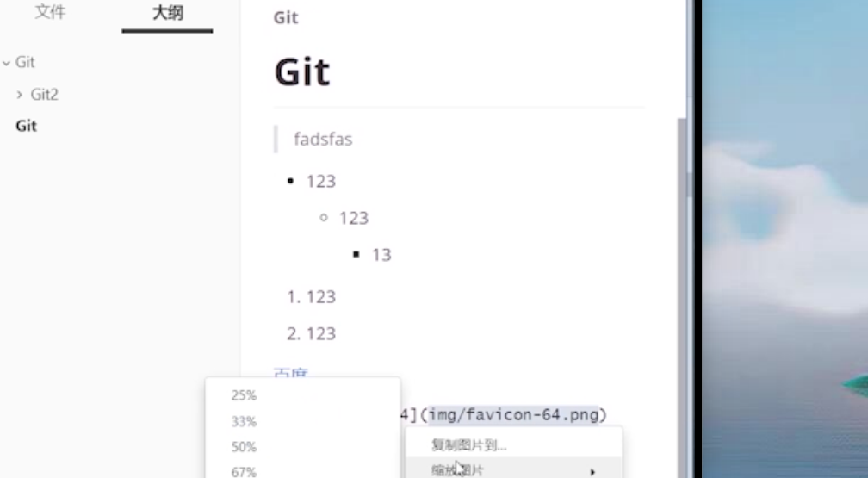This screenshot has width=868, height=478.
Task: Click the second numbered item 123
Action: [x=320, y=334]
